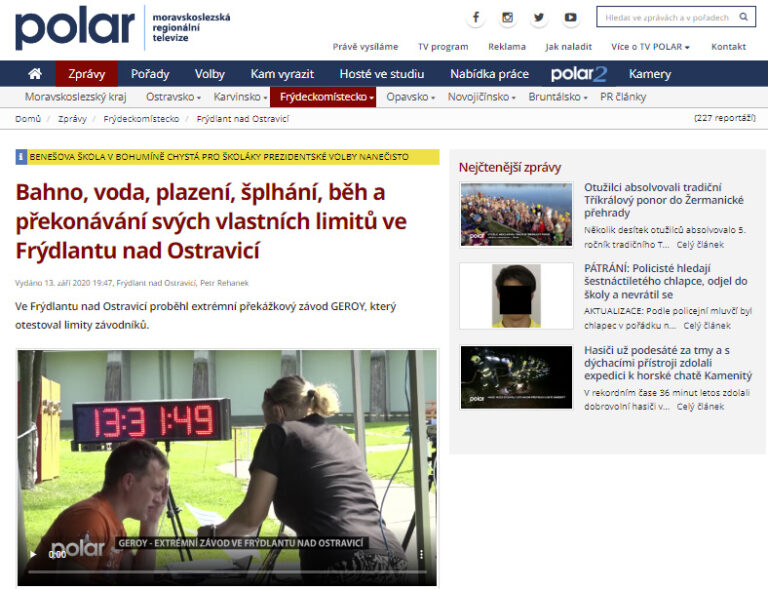Expand the Ostravsko region dropdown
The image size is (768, 589).
click(x=173, y=97)
